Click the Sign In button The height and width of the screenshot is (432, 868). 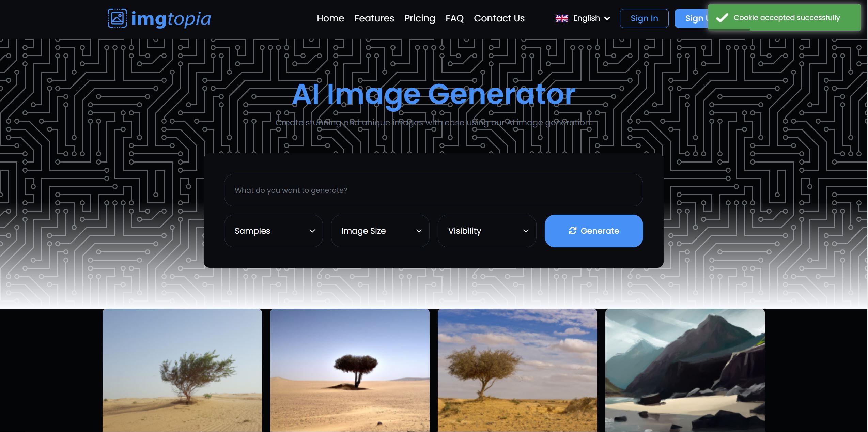pyautogui.click(x=645, y=18)
